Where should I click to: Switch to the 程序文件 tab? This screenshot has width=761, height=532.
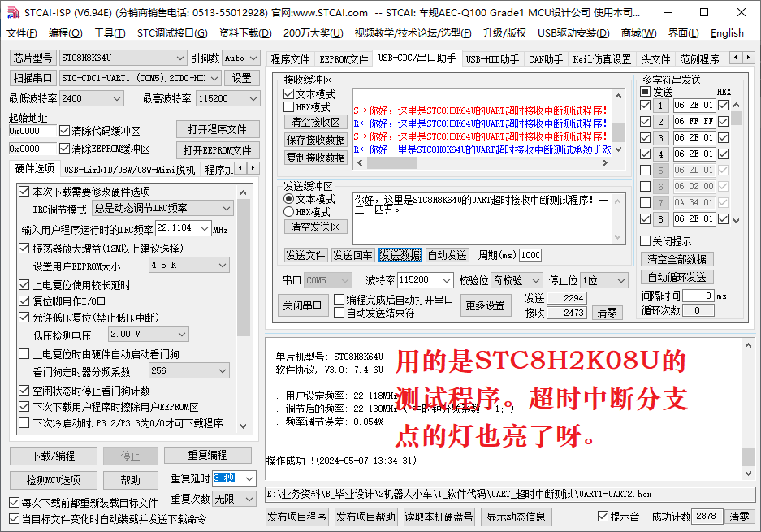[290, 59]
